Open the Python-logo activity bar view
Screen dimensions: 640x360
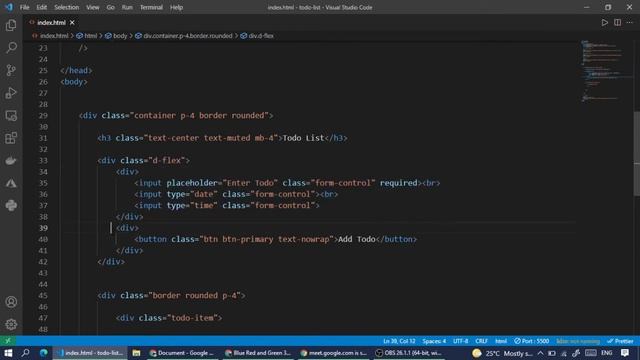[x=11, y=205]
